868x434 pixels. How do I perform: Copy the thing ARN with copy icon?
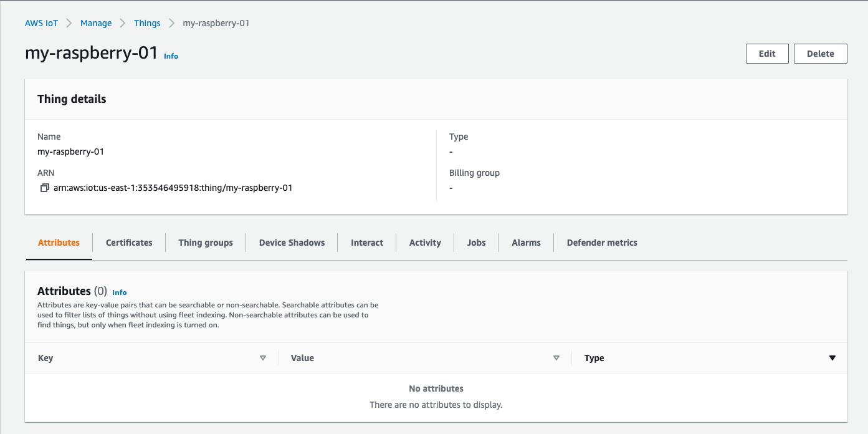coord(44,188)
